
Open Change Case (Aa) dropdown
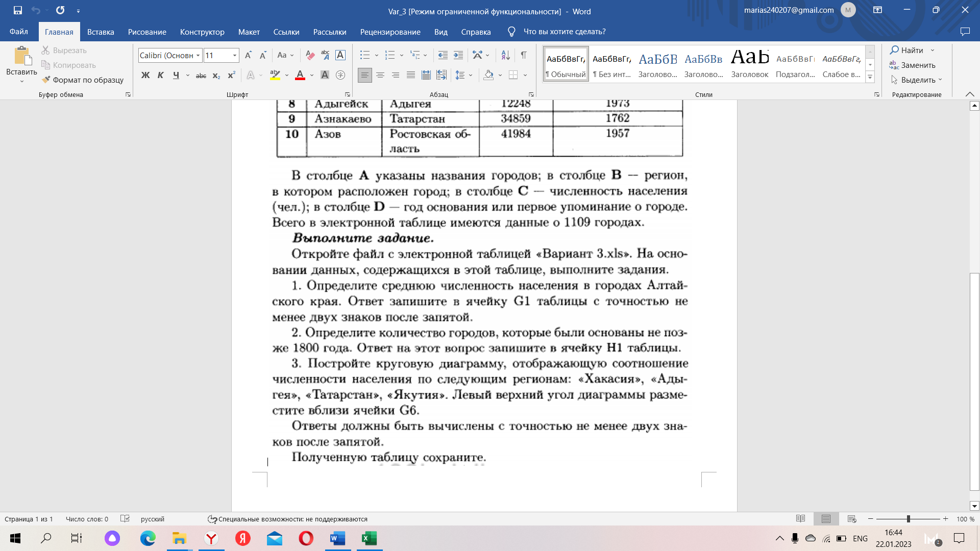click(x=285, y=55)
